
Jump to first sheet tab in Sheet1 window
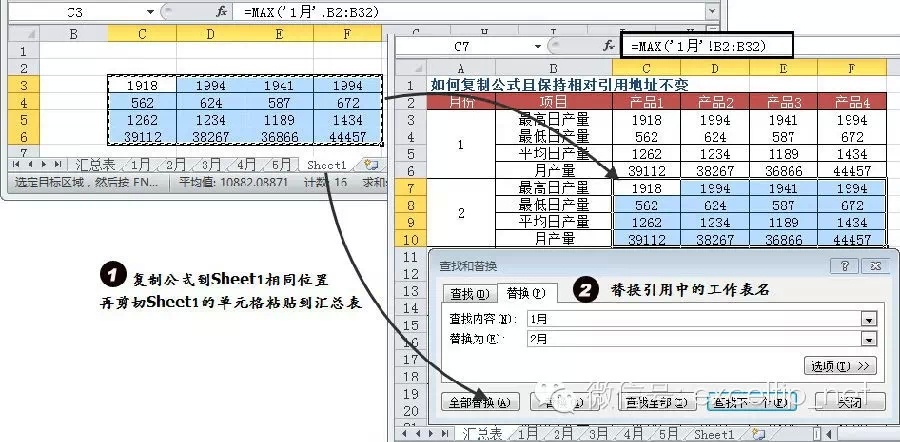coord(15,165)
